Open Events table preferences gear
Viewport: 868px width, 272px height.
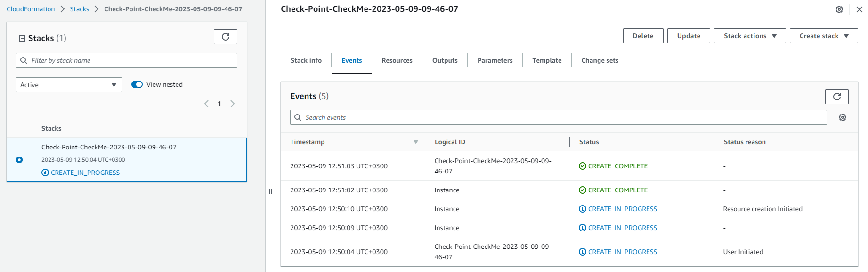pyautogui.click(x=843, y=117)
